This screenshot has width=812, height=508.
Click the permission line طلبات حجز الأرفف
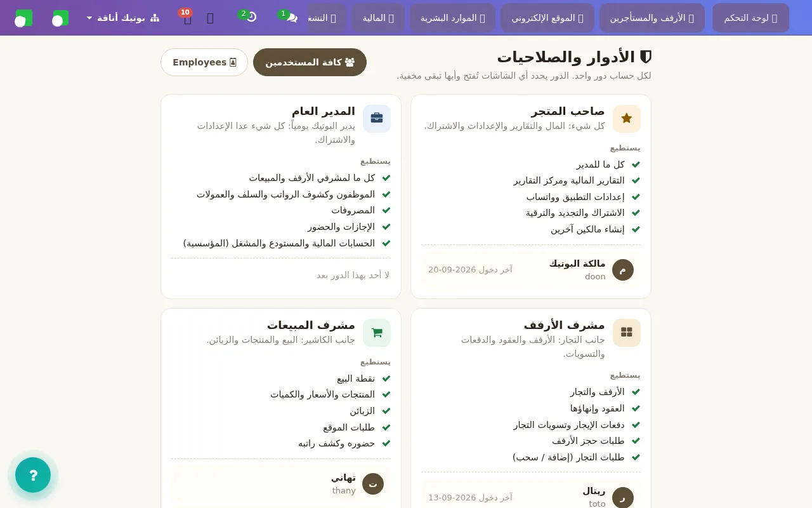588,441
